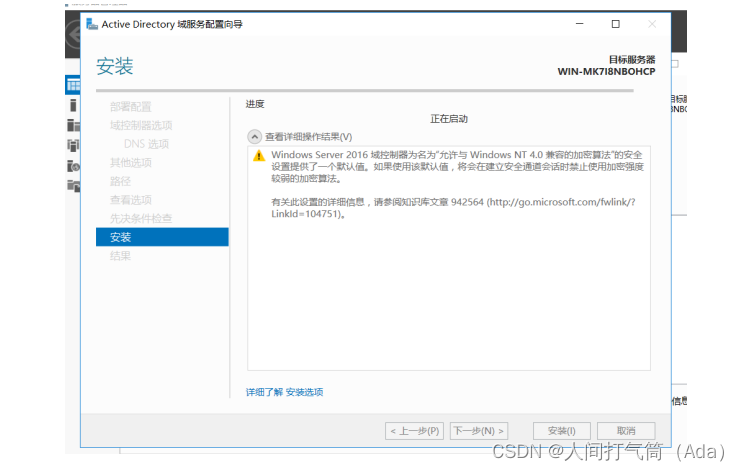740x471 pixels.
Task: Click the Windows Server 2016 warning message text
Action: 457,167
